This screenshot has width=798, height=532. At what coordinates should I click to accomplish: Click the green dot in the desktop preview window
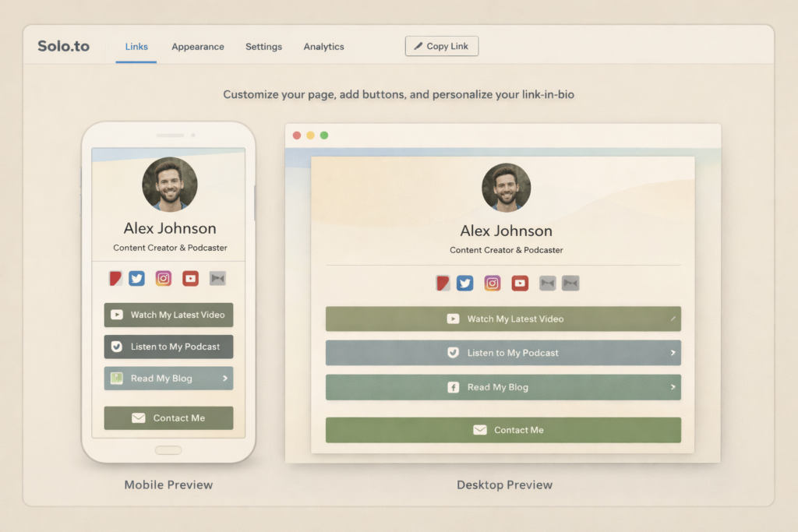click(324, 135)
